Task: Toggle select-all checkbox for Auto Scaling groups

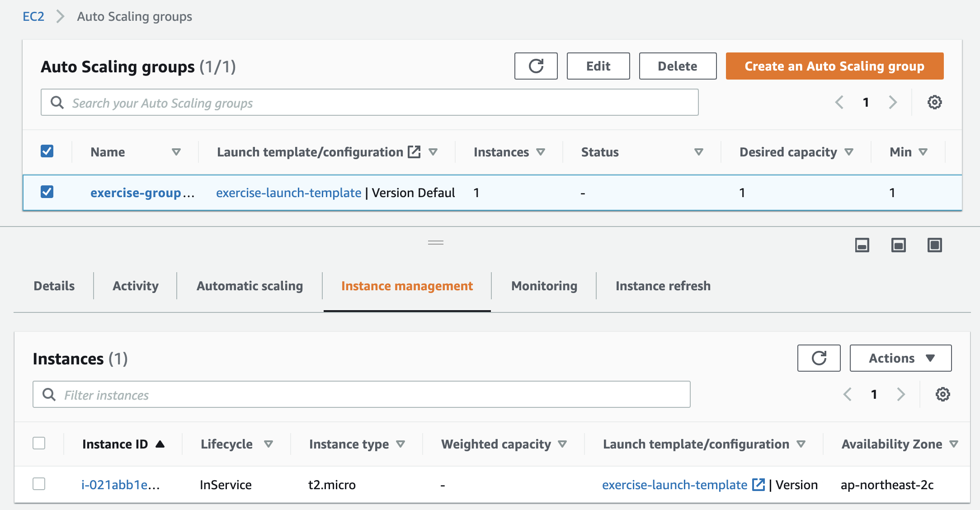Action: [47, 151]
